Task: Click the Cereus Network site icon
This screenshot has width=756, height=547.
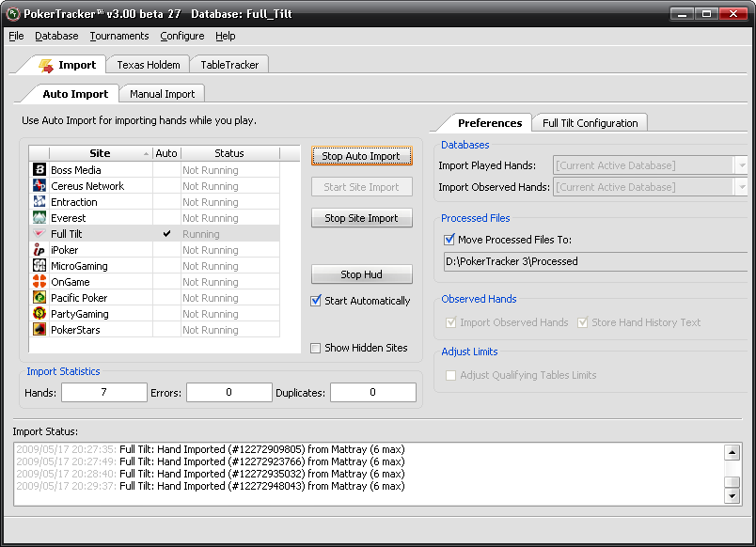Action: 39,186
